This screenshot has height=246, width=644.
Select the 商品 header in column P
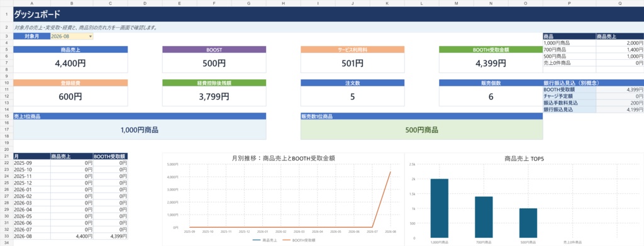coord(569,36)
